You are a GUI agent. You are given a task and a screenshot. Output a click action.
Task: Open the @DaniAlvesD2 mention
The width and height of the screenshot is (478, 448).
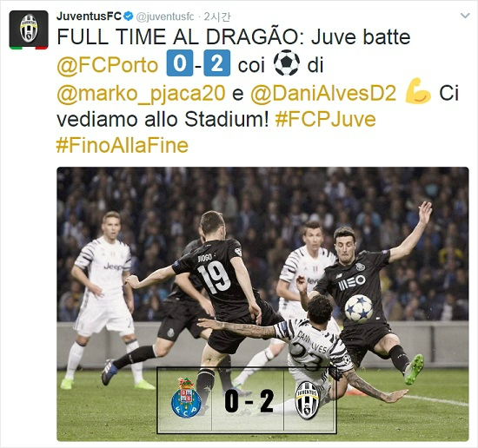323,92
